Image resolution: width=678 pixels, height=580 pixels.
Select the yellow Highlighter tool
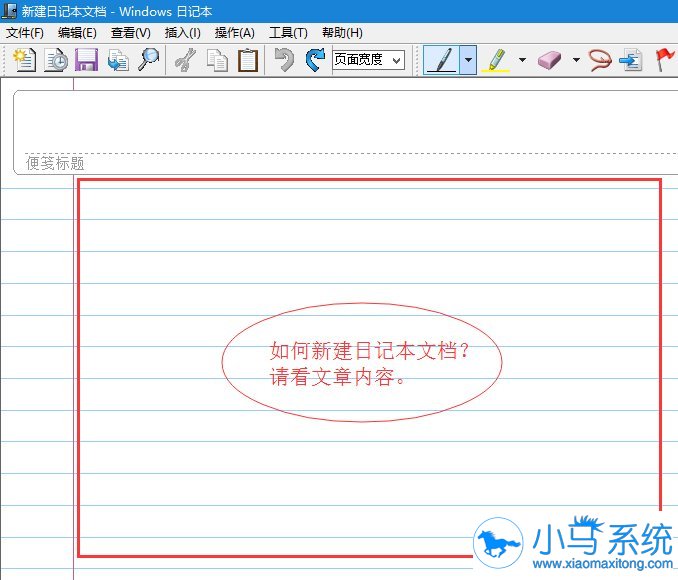coord(496,60)
